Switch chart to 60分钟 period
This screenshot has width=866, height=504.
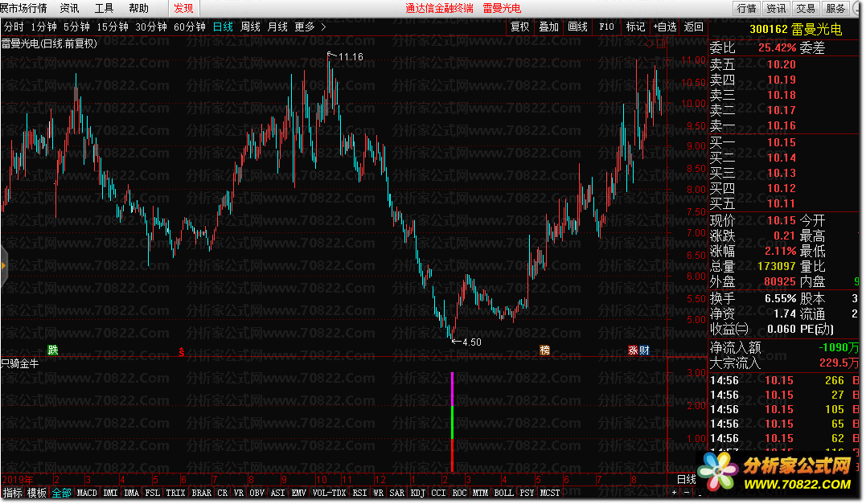[190, 27]
